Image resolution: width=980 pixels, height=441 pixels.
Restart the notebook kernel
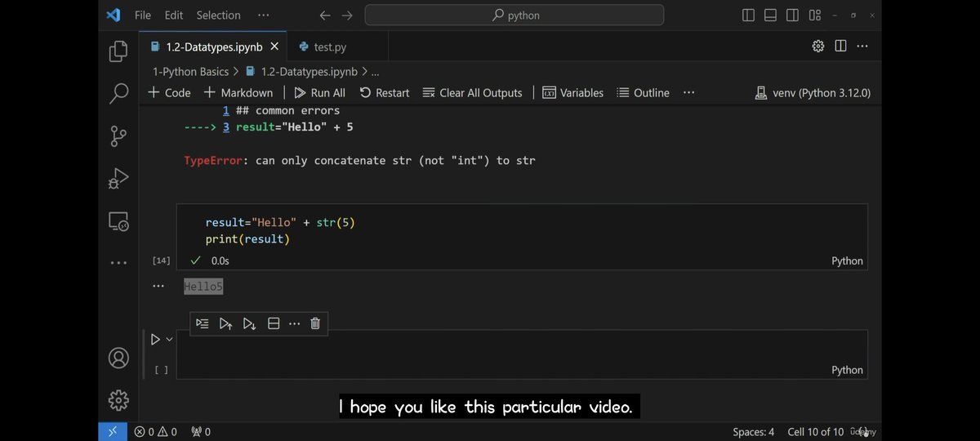point(384,93)
